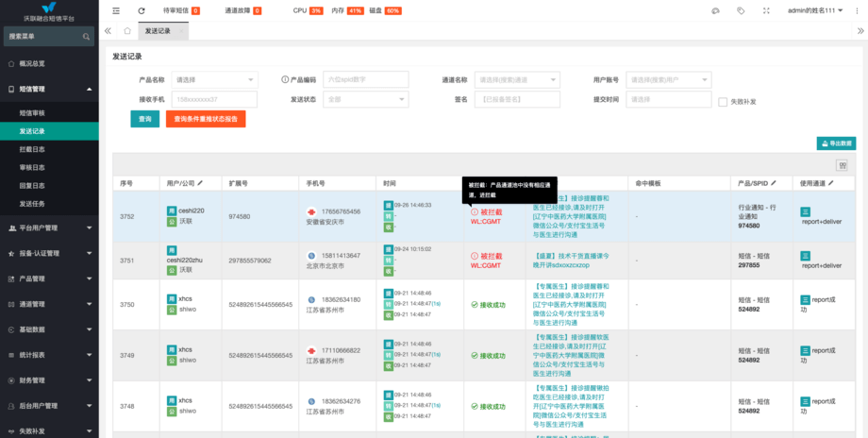Click the 接收手机 phone number field
868x438 pixels.
click(214, 99)
